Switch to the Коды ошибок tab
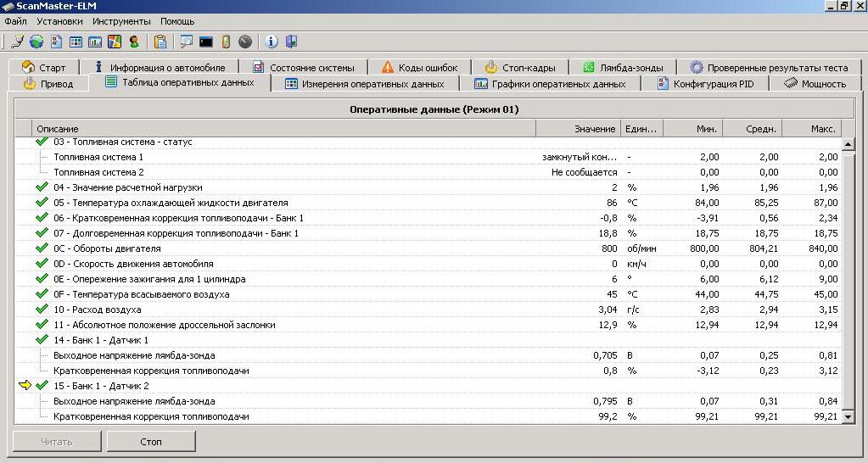Viewport: 868px width, 463px height. click(x=419, y=67)
